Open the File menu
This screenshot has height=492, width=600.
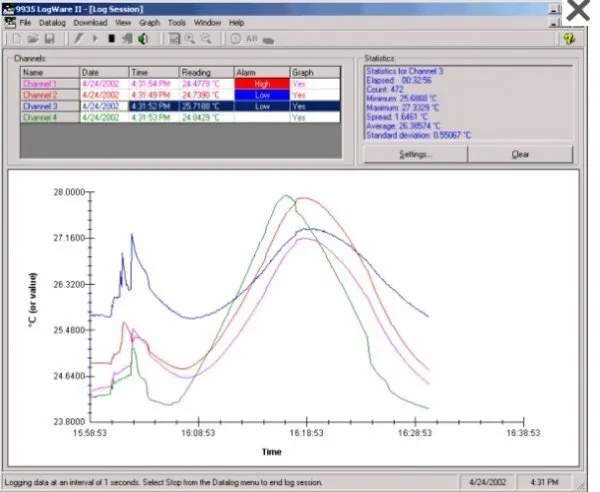point(25,23)
